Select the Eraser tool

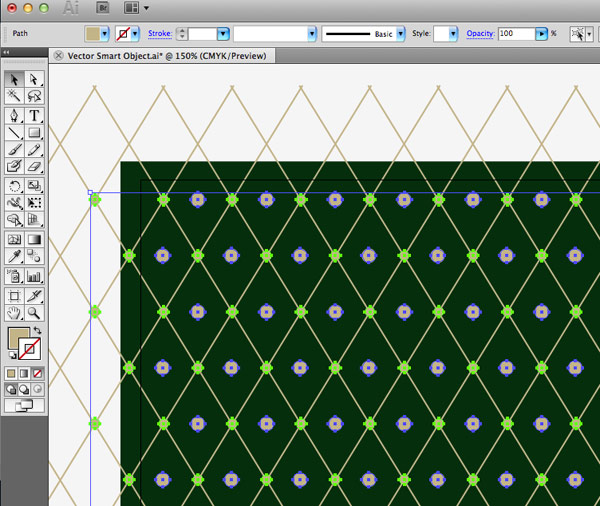point(34,166)
